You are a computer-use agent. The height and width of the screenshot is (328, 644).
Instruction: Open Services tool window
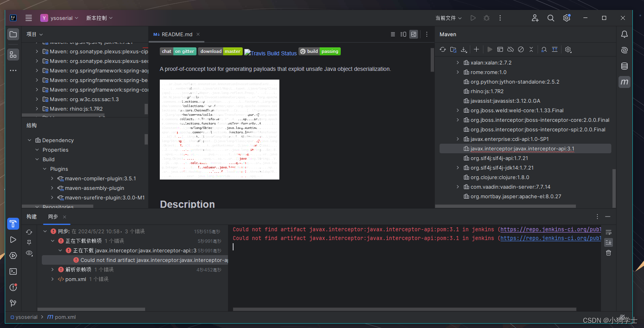click(x=13, y=256)
